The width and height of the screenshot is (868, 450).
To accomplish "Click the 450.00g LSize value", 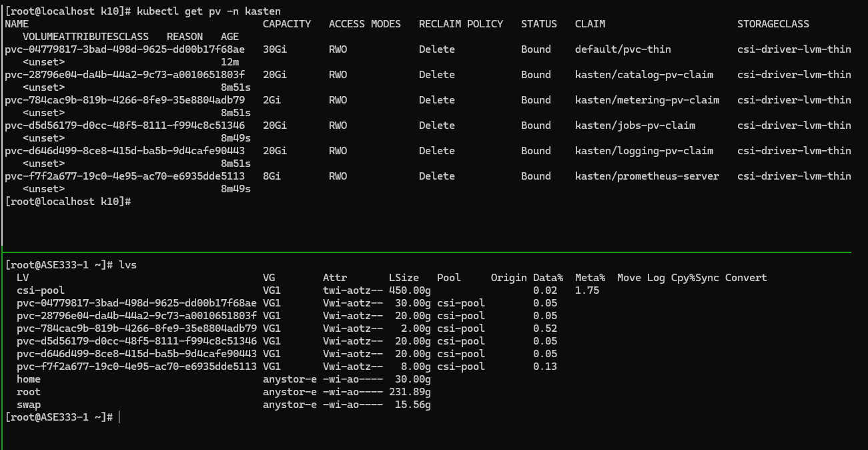I will click(410, 290).
